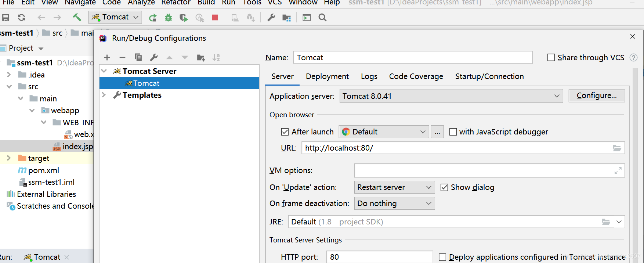Switch to the Logs tab
644x263 pixels.
click(x=369, y=76)
